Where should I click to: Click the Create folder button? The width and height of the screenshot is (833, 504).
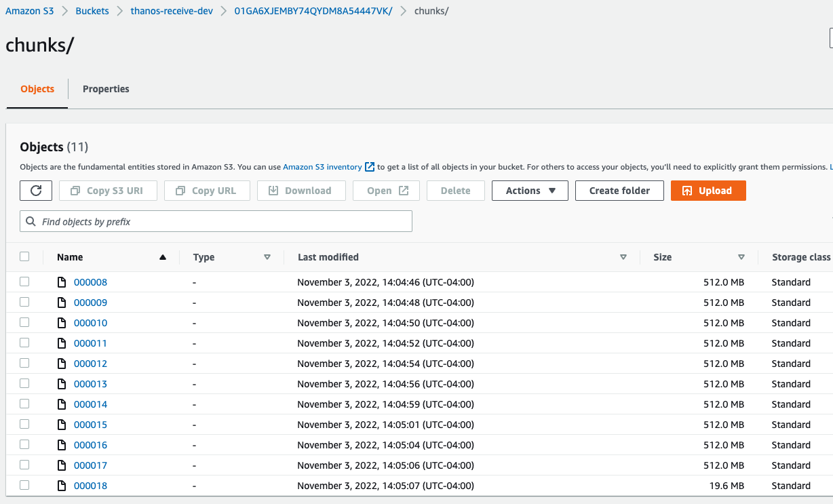619,191
